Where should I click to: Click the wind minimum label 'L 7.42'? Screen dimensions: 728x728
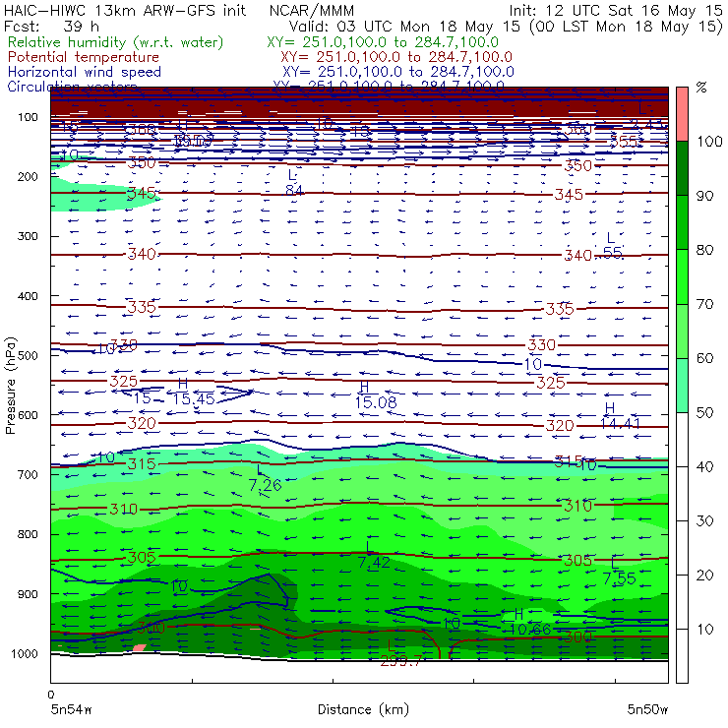click(374, 555)
